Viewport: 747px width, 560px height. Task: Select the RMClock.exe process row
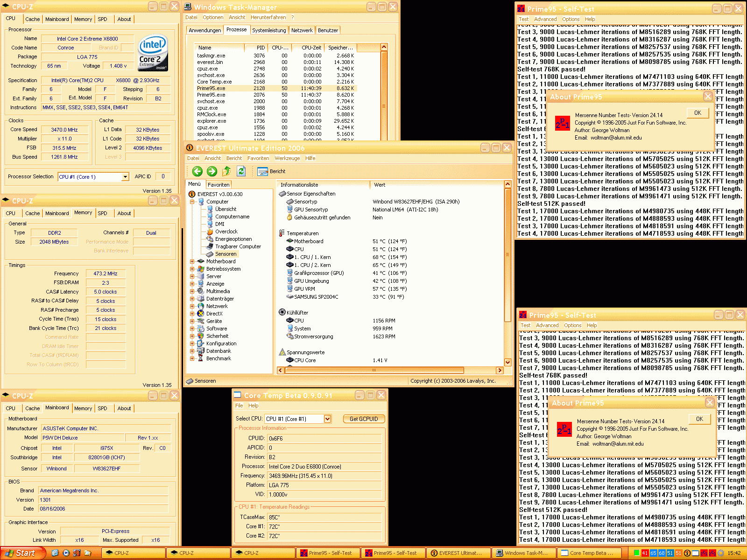[275, 114]
